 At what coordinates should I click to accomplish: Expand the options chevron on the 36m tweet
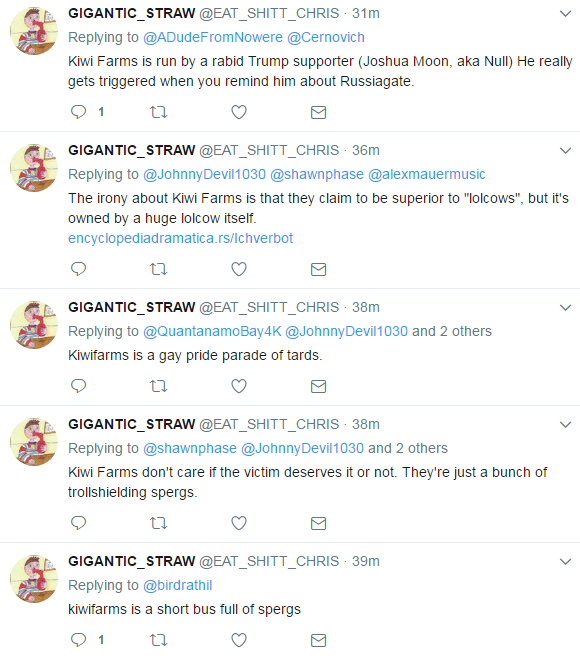566,150
